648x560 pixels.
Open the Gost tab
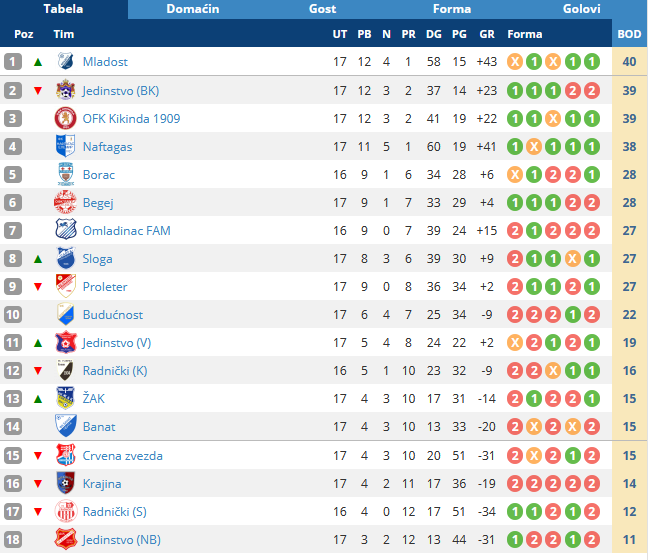(322, 9)
